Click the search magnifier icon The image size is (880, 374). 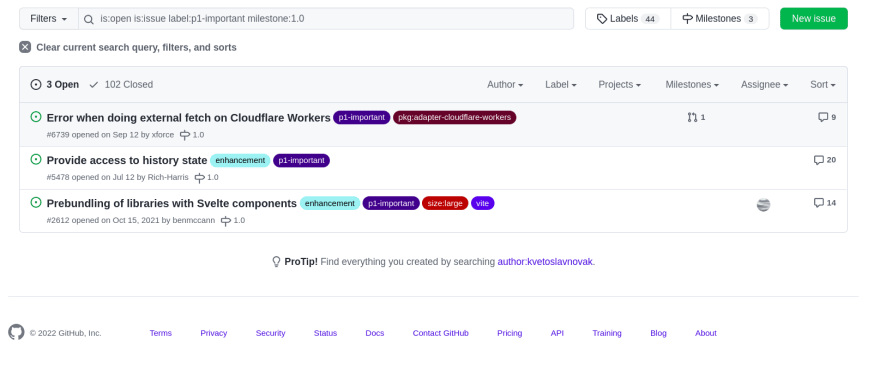point(89,19)
